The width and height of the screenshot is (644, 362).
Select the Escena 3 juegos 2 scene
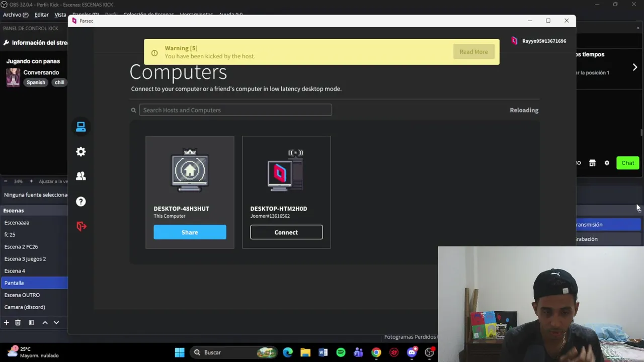34,259
